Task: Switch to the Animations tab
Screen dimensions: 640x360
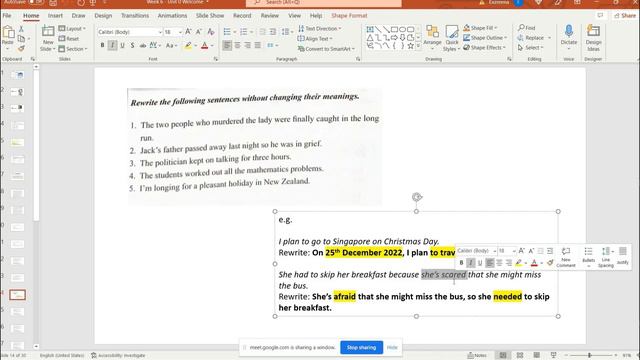Action: tap(172, 16)
